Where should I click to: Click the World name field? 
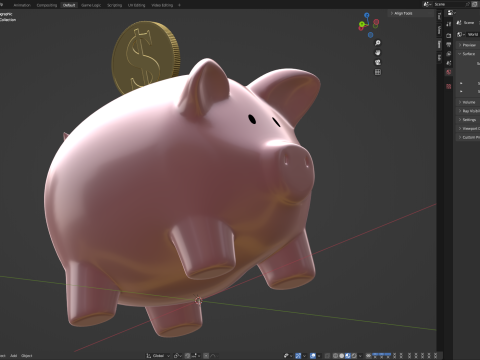[473, 35]
